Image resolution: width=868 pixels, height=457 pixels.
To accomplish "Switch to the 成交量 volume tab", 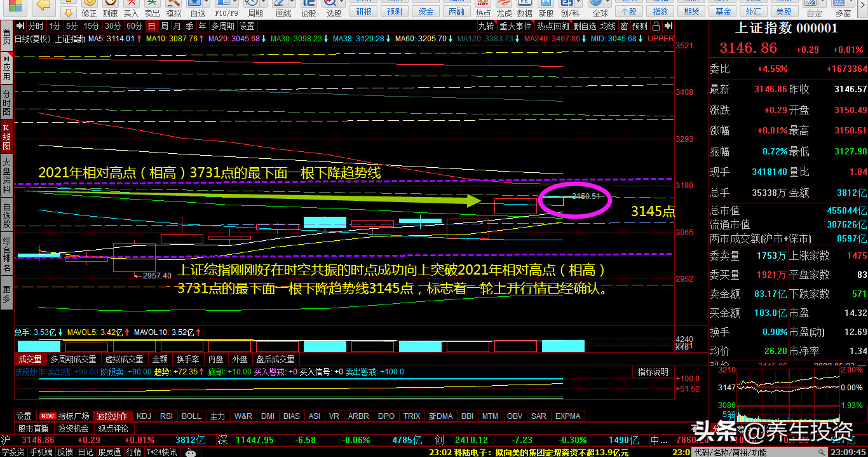I will [30, 360].
